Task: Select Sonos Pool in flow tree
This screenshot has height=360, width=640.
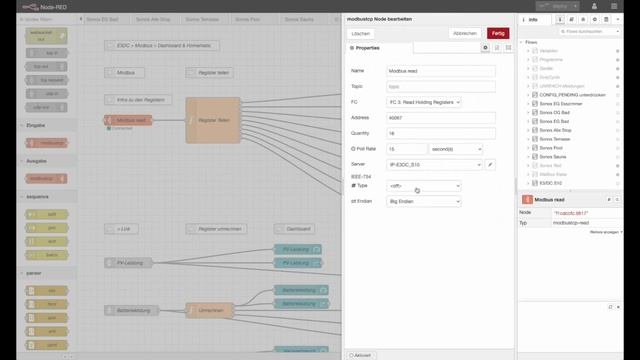Action: [x=551, y=148]
